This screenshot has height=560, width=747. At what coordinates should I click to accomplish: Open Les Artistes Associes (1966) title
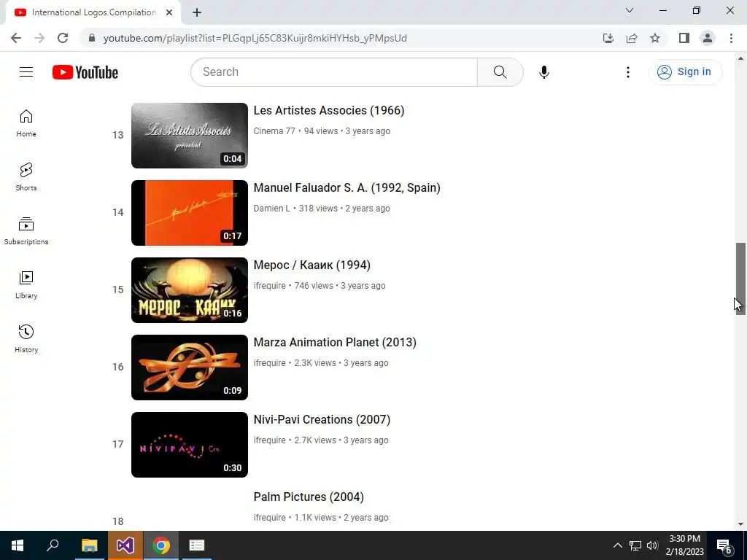coord(329,111)
